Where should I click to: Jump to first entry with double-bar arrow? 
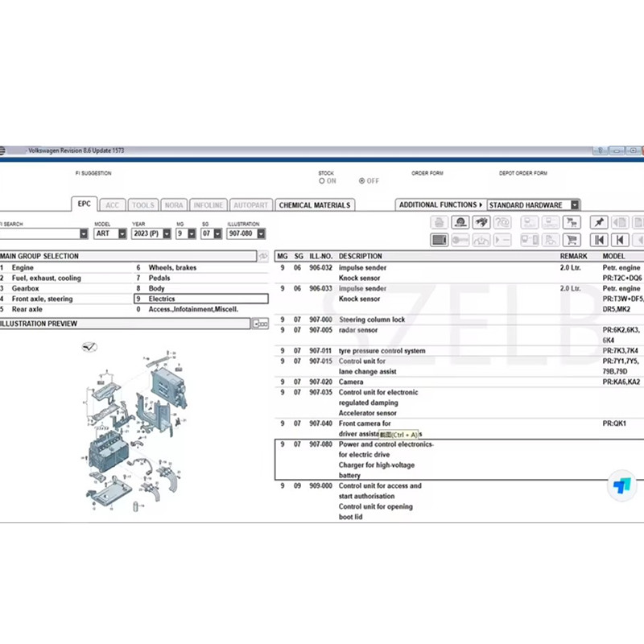599,240
